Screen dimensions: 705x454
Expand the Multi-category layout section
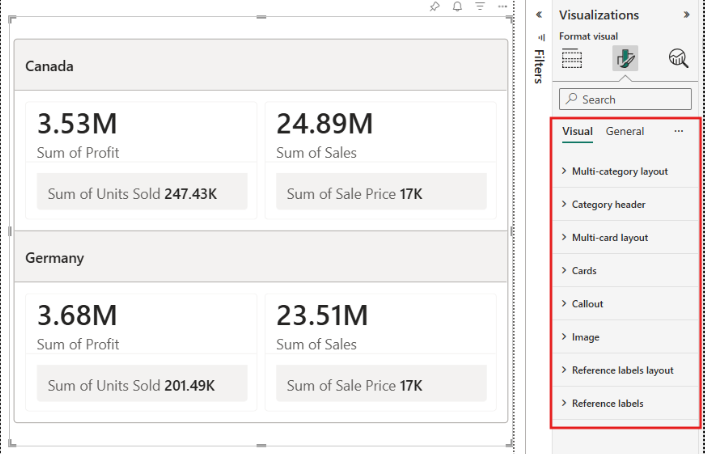coord(619,171)
